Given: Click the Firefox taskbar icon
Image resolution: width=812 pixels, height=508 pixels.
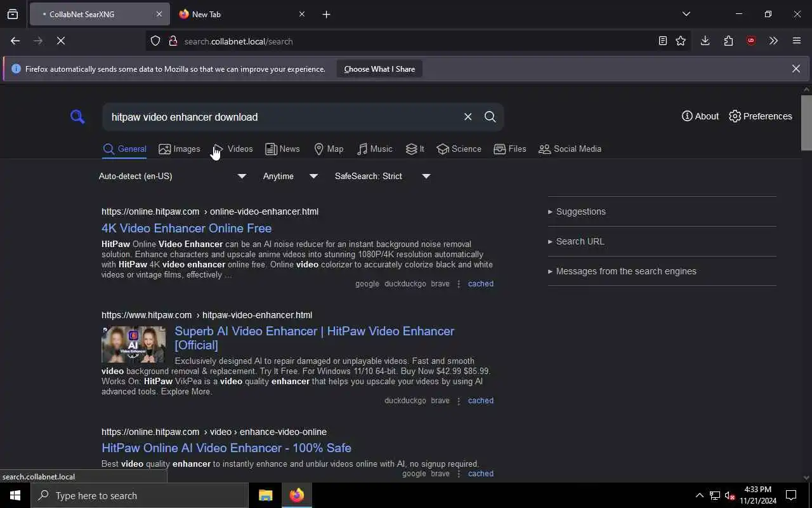Looking at the screenshot, I should click(x=297, y=495).
